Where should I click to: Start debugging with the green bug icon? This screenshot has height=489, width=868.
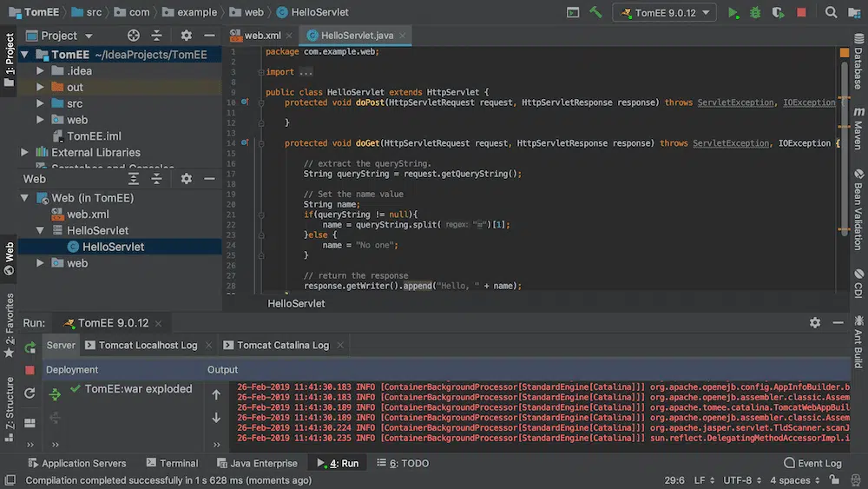(756, 13)
